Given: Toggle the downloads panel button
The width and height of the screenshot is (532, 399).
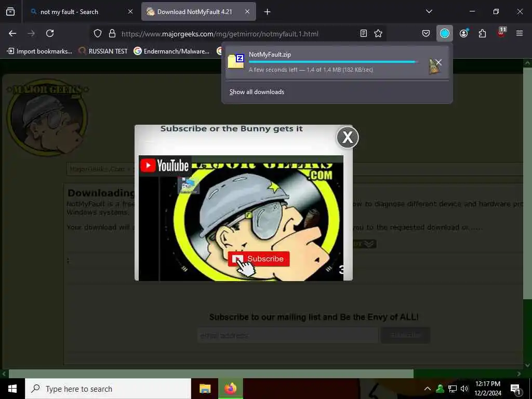Looking at the screenshot, I should 445,33.
